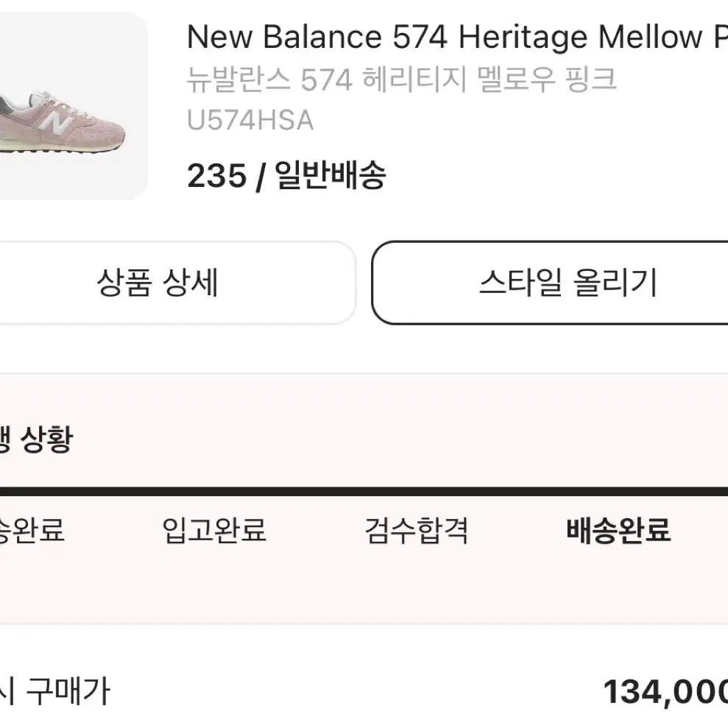
Task: Select the 입고완료 progress step
Action: (214, 530)
